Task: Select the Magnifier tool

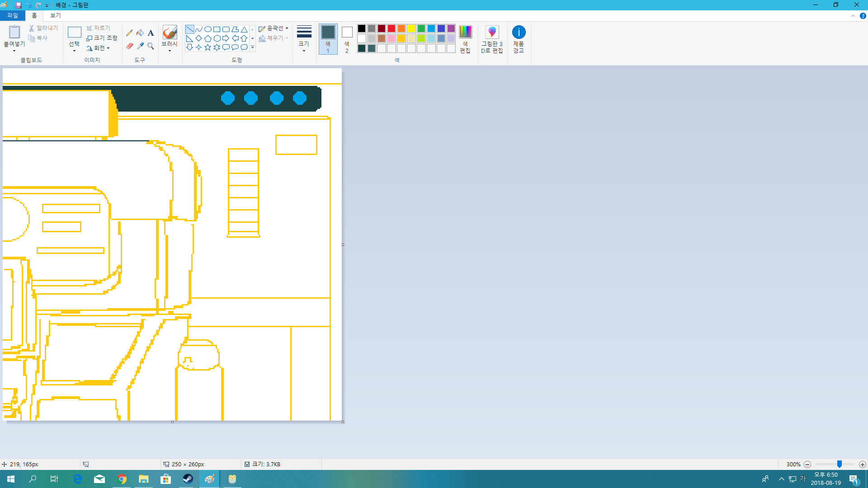Action: coord(151,46)
